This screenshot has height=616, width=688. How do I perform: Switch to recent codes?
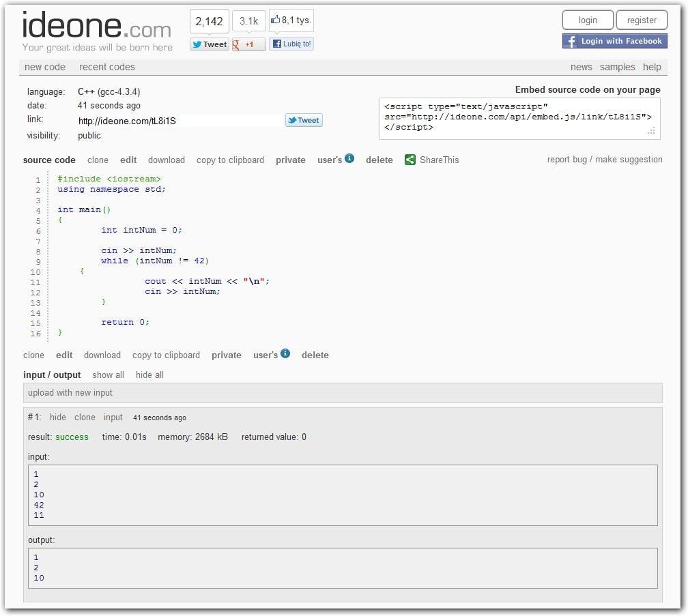coord(106,67)
